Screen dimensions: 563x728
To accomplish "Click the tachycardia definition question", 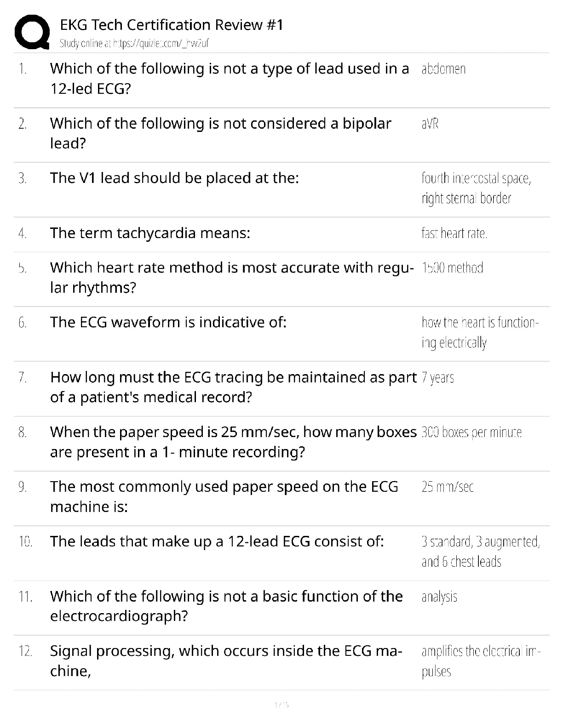I will (x=150, y=233).
